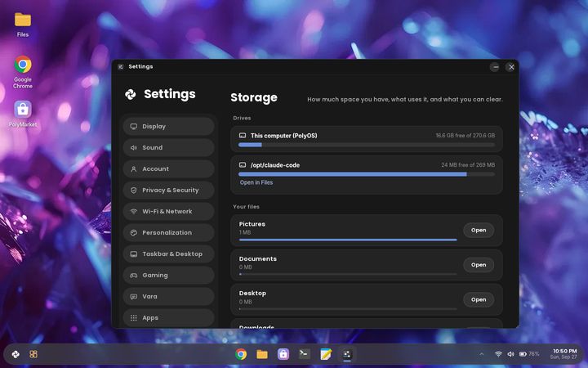Click the Wi-Fi icon in sidebar
Viewport: 588px width, 368px height.
pyautogui.click(x=133, y=212)
